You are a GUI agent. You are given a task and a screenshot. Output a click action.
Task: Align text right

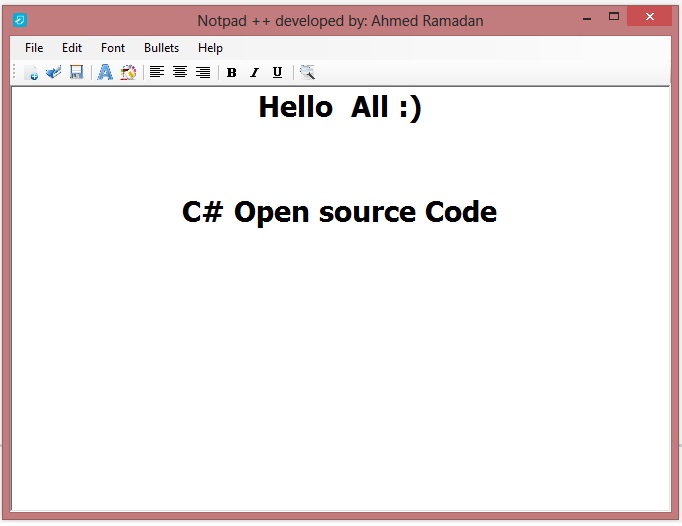coord(203,72)
